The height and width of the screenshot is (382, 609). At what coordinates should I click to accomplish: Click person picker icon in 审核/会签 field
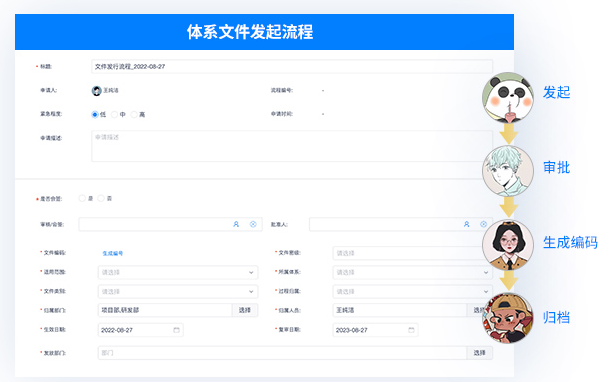pos(236,224)
